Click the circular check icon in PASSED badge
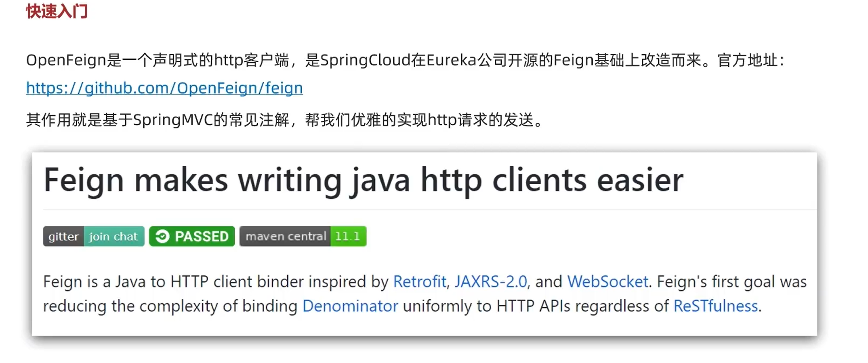 [162, 236]
